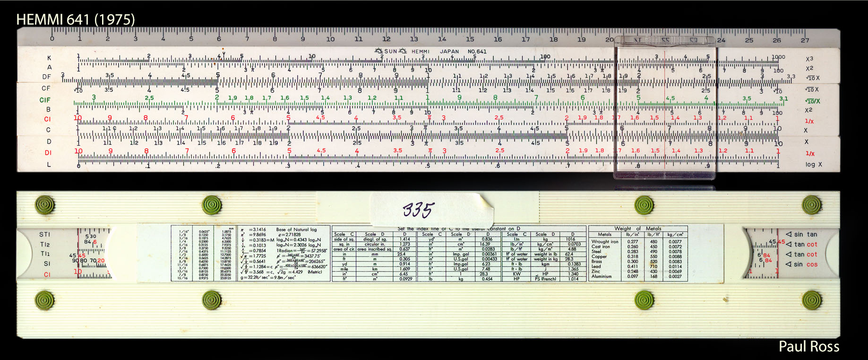This screenshot has width=868, height=360.
Task: Click the 'lb/in³' column header in metals table
Action: (632, 235)
